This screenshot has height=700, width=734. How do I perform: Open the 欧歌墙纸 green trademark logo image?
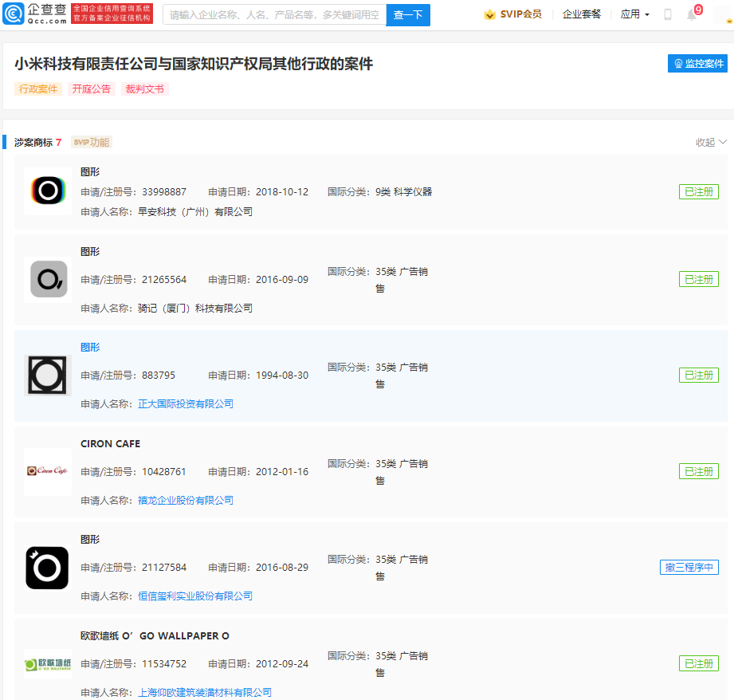[x=47, y=663]
